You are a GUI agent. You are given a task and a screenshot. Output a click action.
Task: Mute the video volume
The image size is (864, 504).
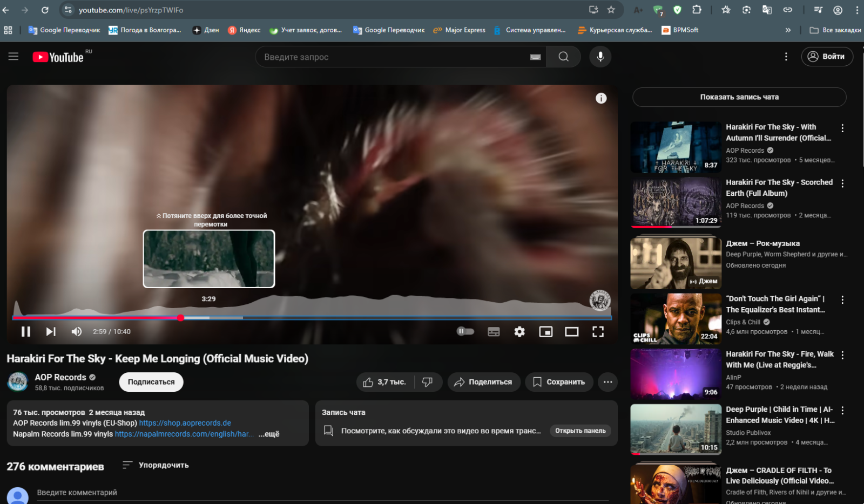pyautogui.click(x=77, y=331)
